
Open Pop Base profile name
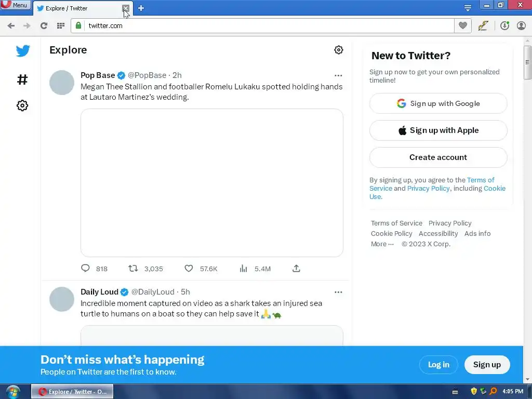(98, 75)
